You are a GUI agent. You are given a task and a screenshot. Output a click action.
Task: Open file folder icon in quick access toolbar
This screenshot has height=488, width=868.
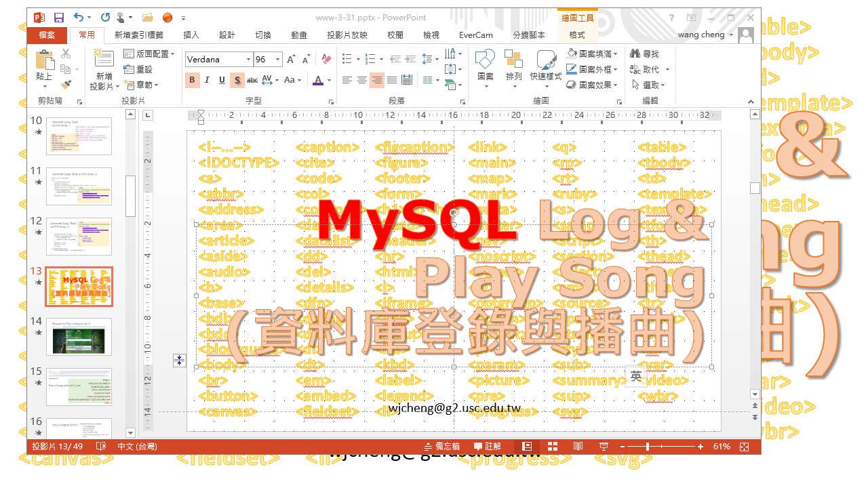pyautogui.click(x=147, y=18)
